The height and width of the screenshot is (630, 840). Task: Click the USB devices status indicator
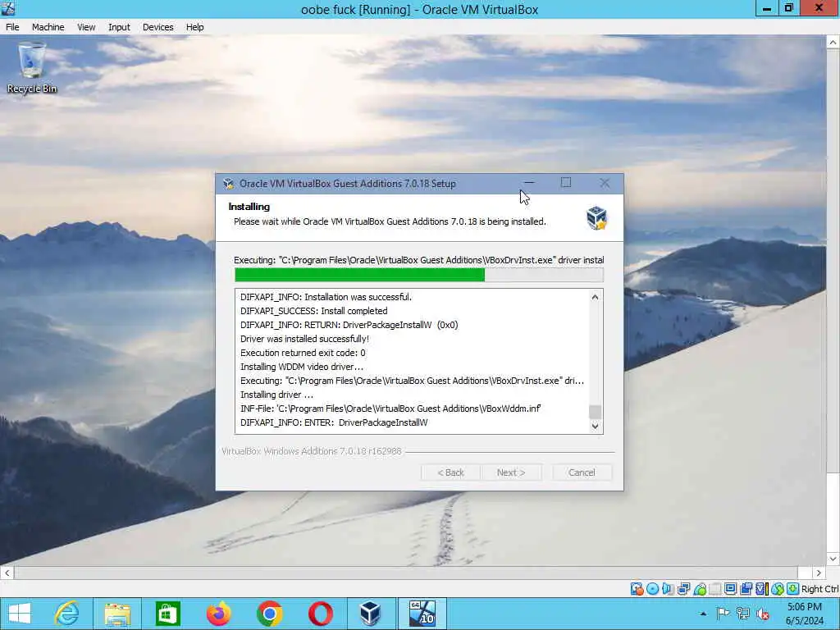pos(700,589)
